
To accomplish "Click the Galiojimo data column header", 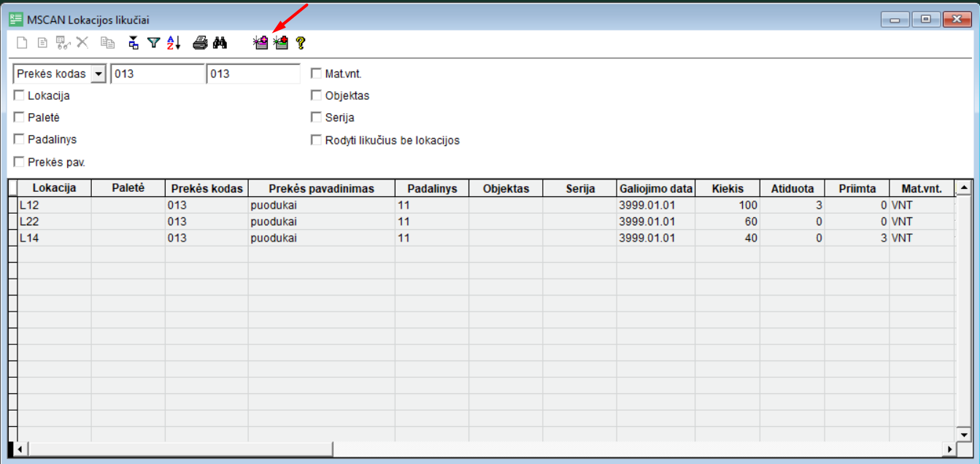I will (655, 188).
